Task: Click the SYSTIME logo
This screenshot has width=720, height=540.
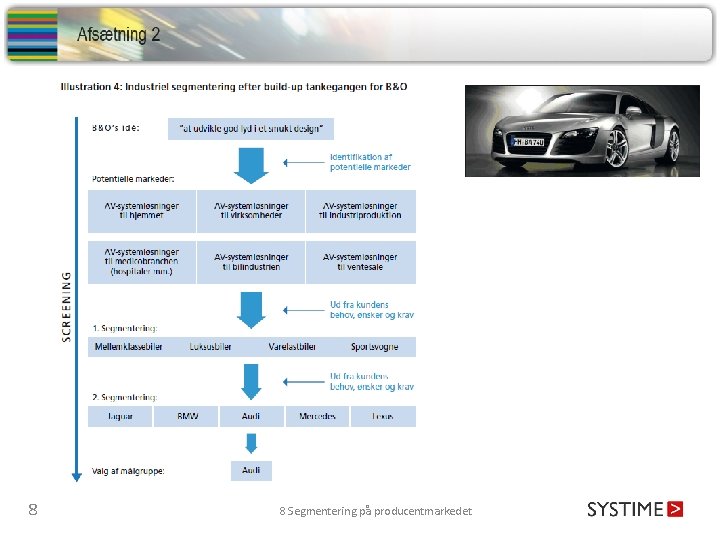Action: click(635, 509)
